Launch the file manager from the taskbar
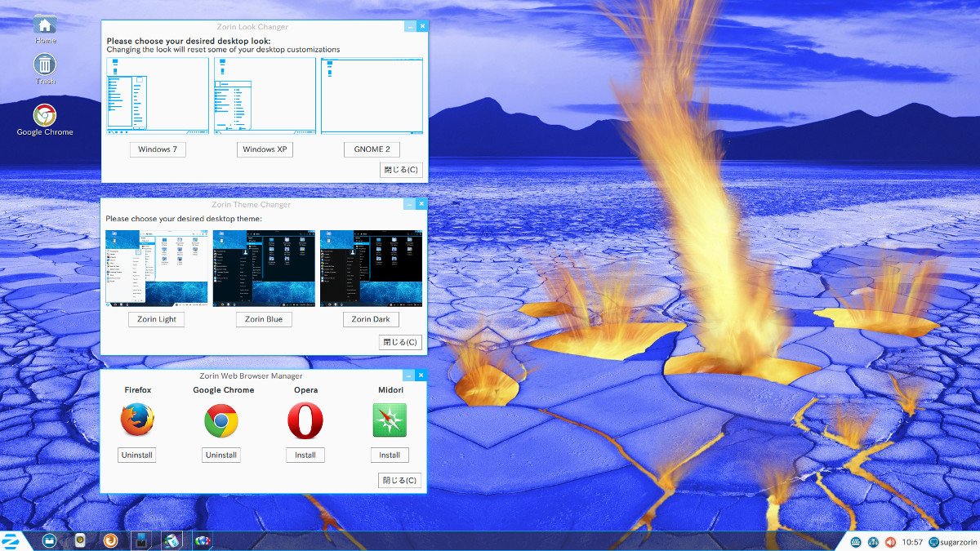The height and width of the screenshot is (551, 980). click(x=49, y=540)
